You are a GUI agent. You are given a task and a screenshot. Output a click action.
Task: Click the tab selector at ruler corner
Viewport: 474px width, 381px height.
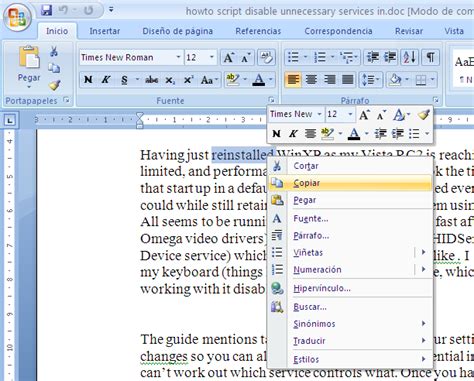point(10,120)
